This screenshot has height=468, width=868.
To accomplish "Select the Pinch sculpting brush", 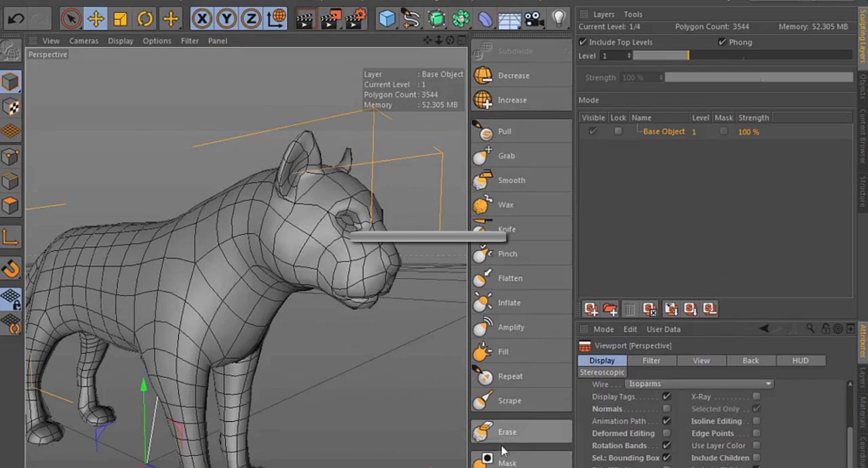I will [x=507, y=253].
